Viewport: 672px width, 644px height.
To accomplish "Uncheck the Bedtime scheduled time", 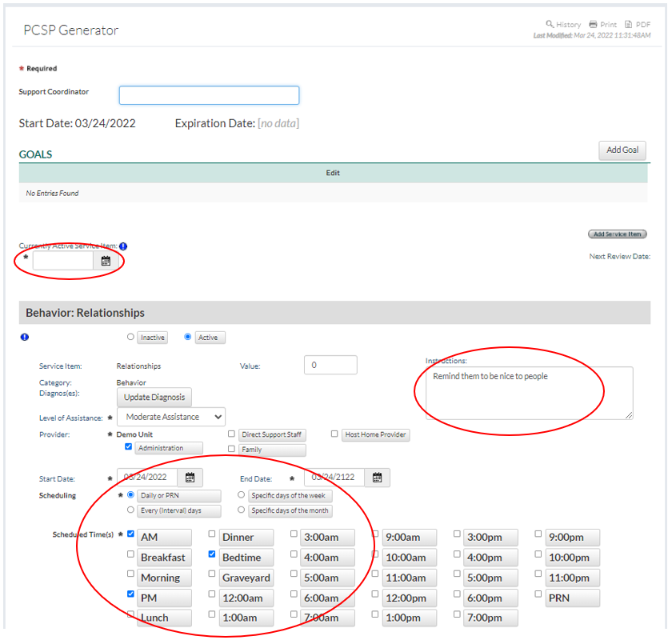I will (212, 554).
